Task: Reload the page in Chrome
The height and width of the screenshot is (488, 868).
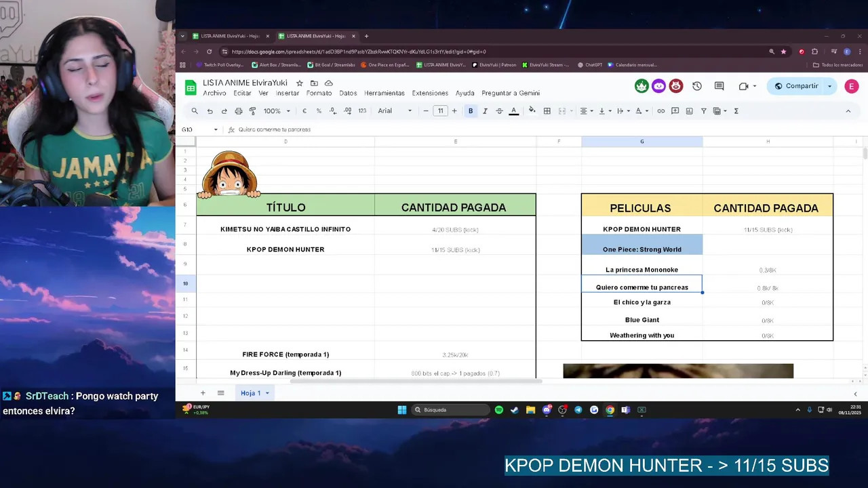Action: click(x=209, y=52)
